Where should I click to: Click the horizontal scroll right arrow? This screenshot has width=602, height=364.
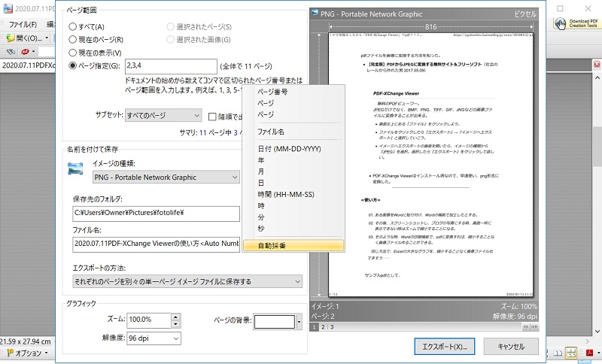(x=587, y=341)
